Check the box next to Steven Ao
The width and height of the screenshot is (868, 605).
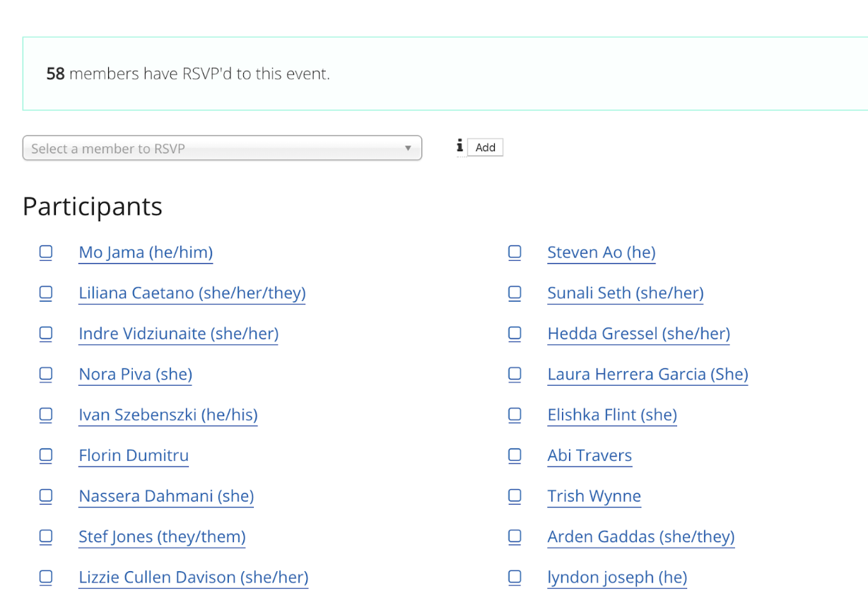pyautogui.click(x=515, y=252)
